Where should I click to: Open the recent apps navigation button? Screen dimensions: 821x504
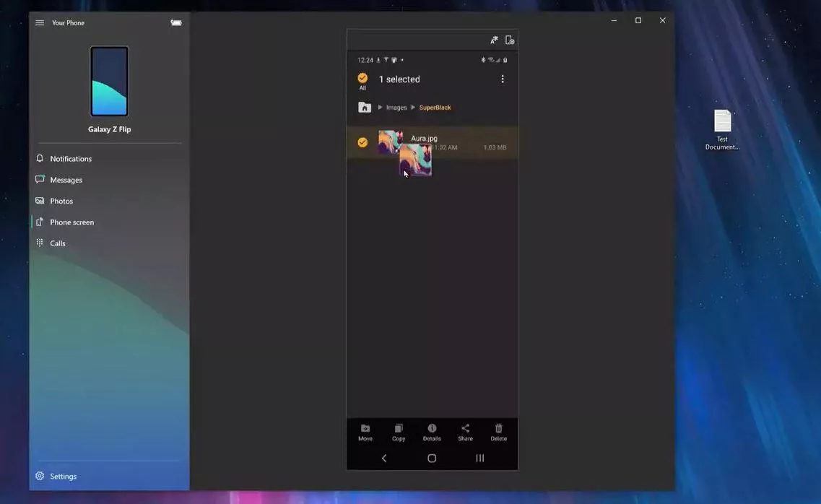[479, 459]
